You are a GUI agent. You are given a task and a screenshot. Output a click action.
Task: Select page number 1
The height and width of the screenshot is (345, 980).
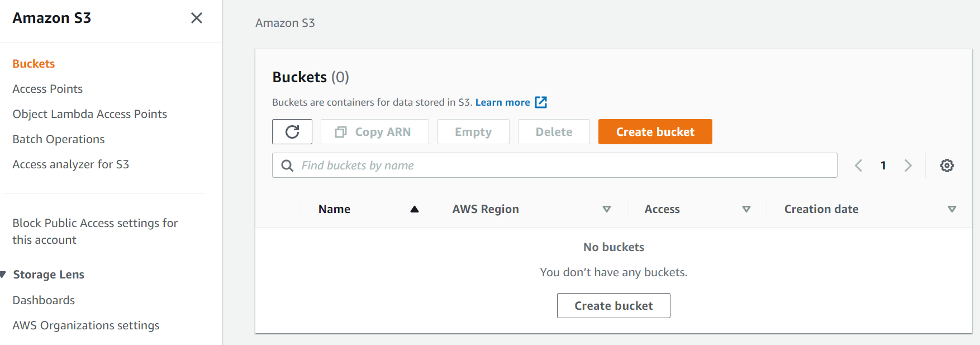coord(883,166)
